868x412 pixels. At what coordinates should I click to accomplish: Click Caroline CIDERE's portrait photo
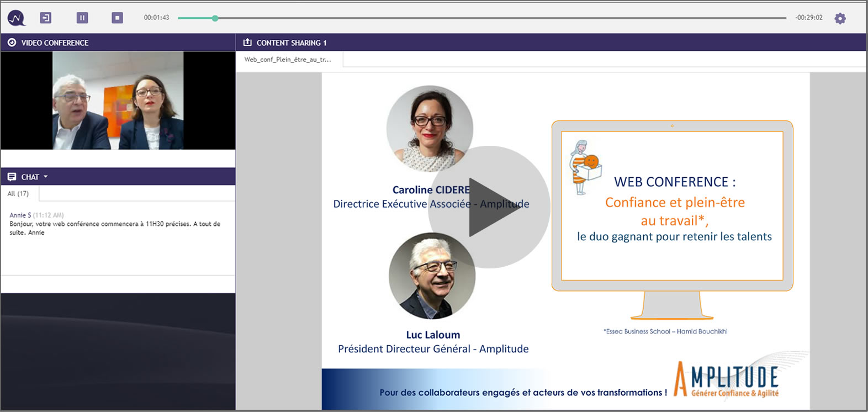(430, 129)
